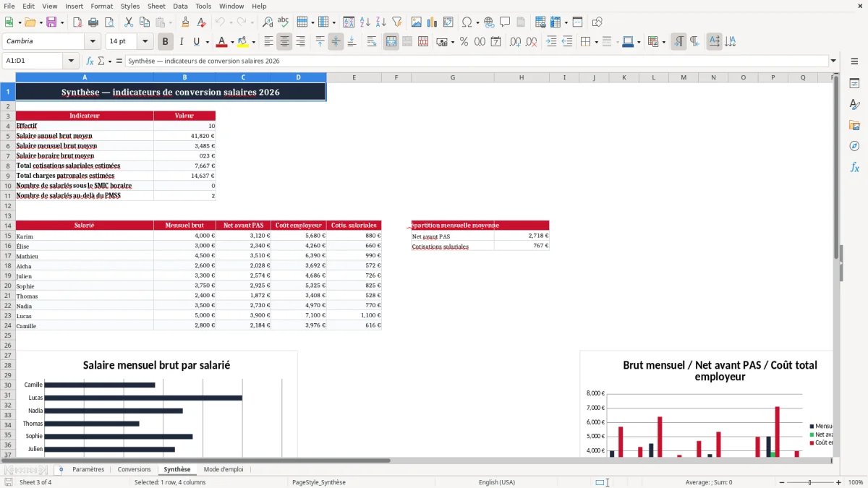Activate the Clone Formatting paintbrush
Viewport: 868px width, 488px height.
pos(185,22)
